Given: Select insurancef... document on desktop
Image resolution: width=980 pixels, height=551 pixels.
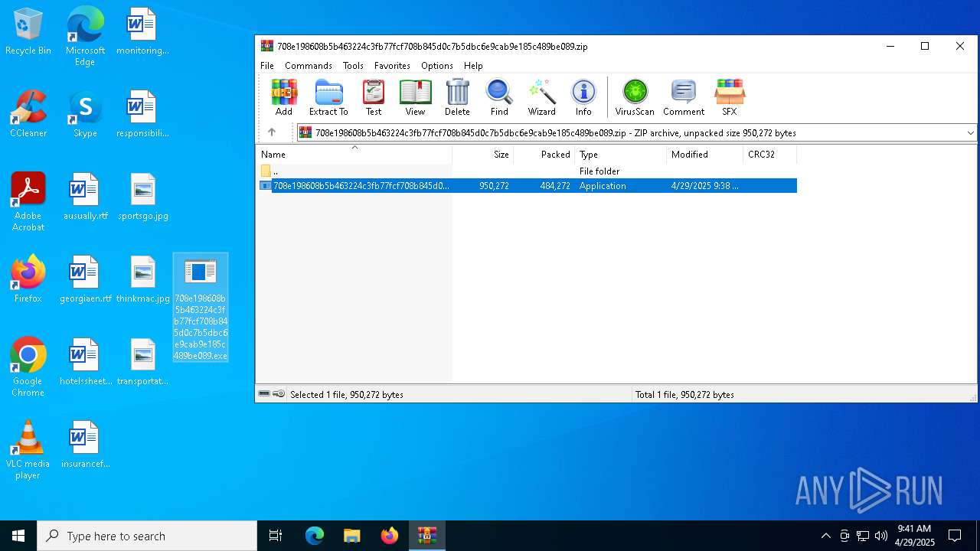Looking at the screenshot, I should [85, 445].
